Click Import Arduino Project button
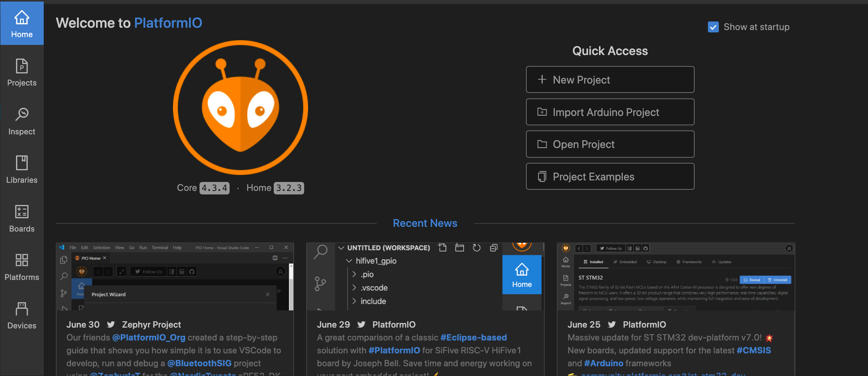This screenshot has width=868, height=376. pos(610,112)
